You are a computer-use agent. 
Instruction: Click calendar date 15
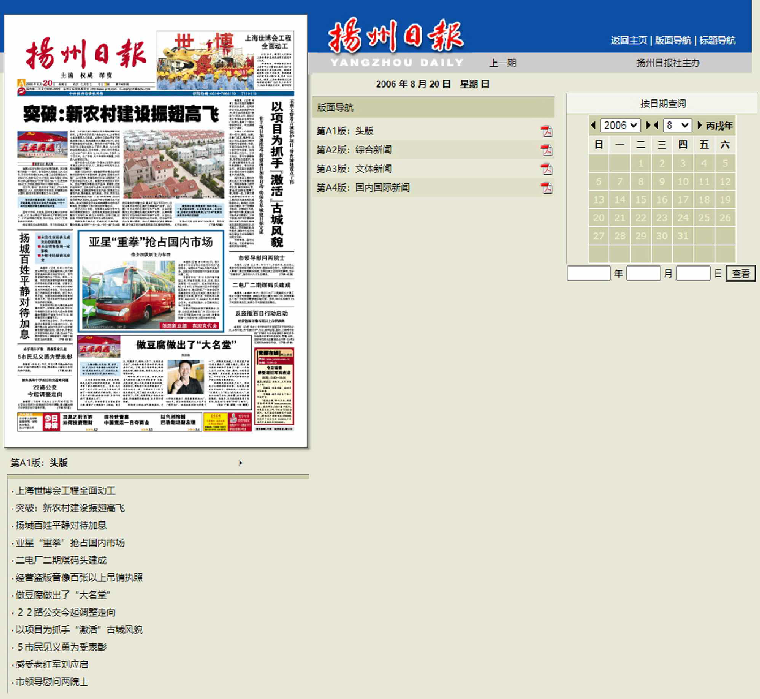tap(641, 200)
